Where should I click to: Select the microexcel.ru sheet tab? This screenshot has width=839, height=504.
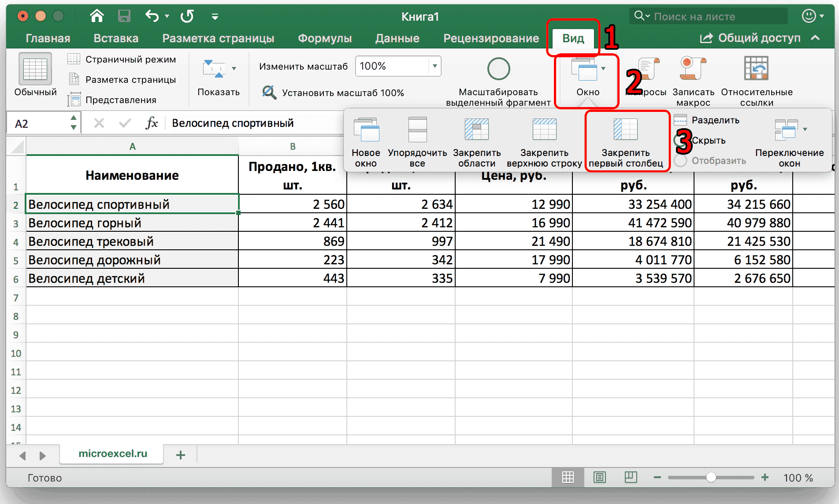(x=111, y=454)
